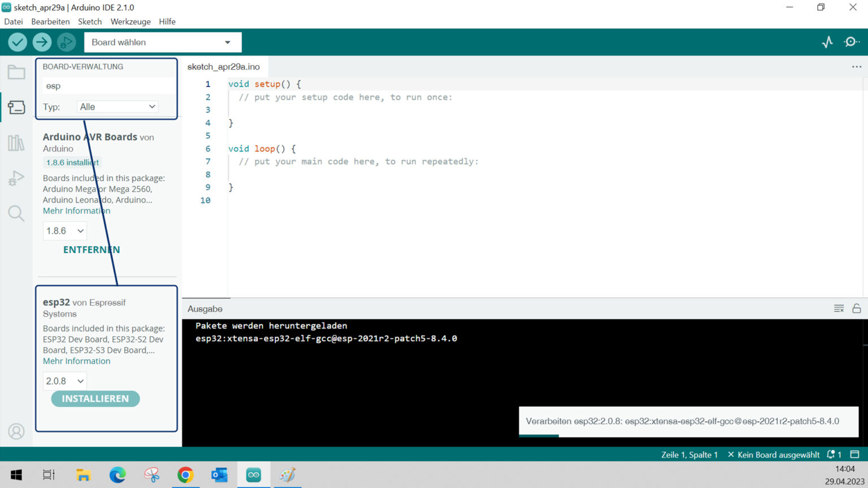
Task: Open the Serial Monitor
Action: pos(852,42)
